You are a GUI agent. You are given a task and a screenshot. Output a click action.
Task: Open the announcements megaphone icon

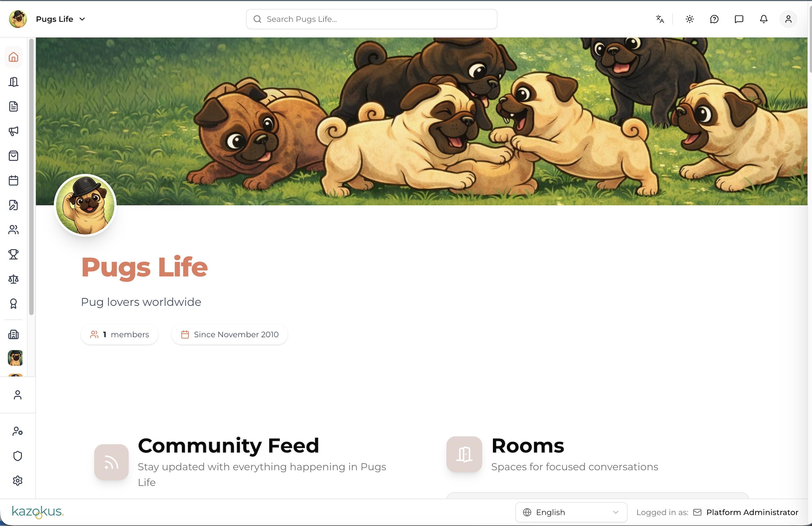tap(13, 131)
